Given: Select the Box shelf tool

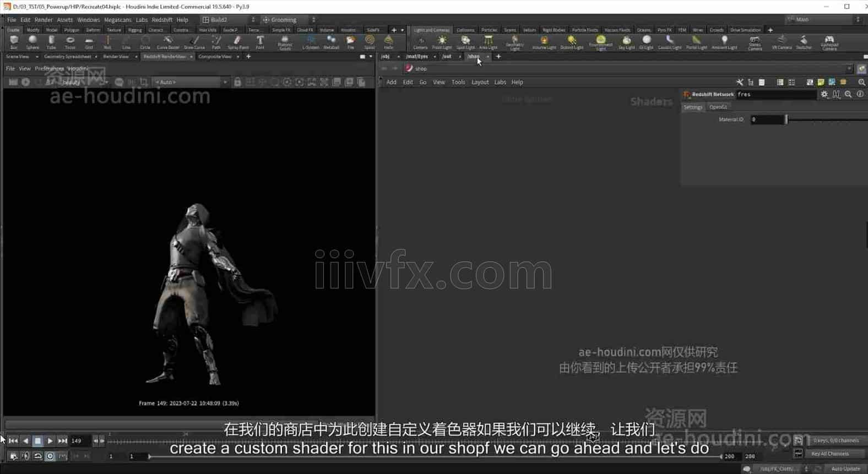Looking at the screenshot, I should [x=14, y=42].
